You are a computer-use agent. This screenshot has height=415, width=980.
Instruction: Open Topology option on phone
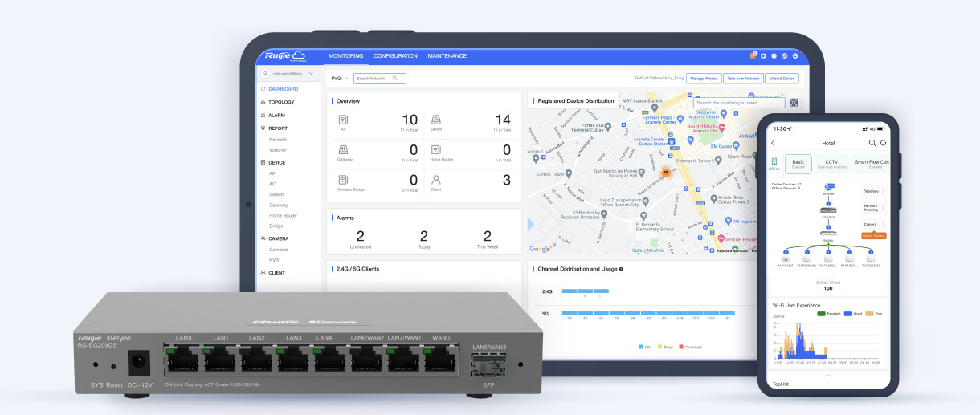pos(873,191)
